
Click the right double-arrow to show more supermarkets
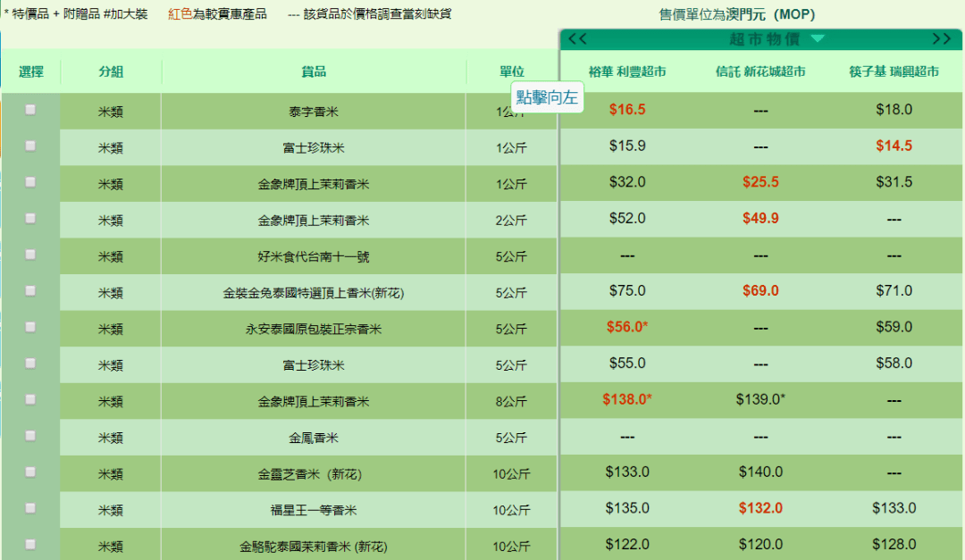pos(943,39)
